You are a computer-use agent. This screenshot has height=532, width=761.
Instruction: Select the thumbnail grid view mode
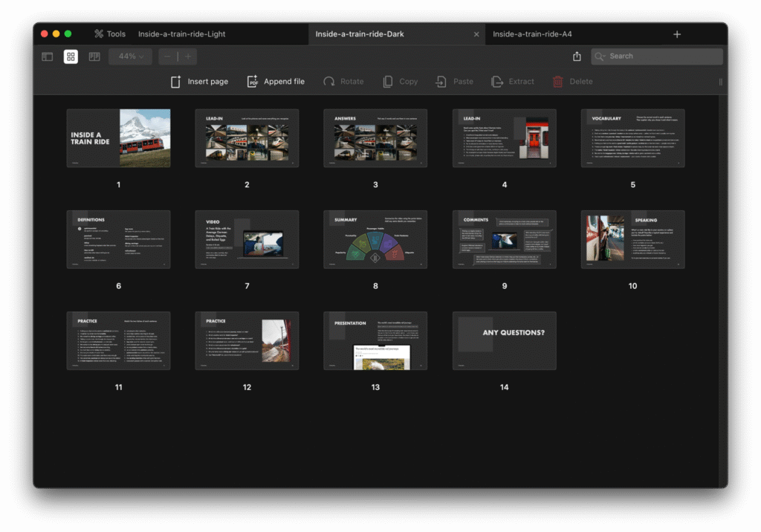71,56
